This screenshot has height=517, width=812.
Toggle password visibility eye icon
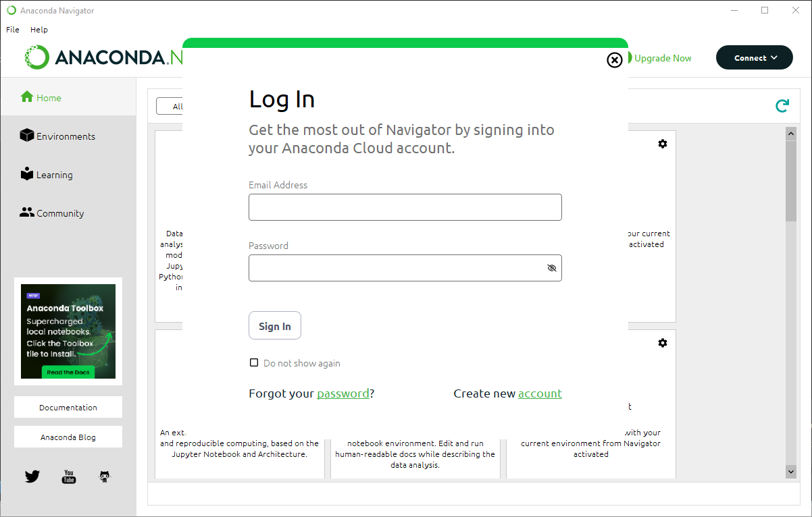[x=552, y=268]
